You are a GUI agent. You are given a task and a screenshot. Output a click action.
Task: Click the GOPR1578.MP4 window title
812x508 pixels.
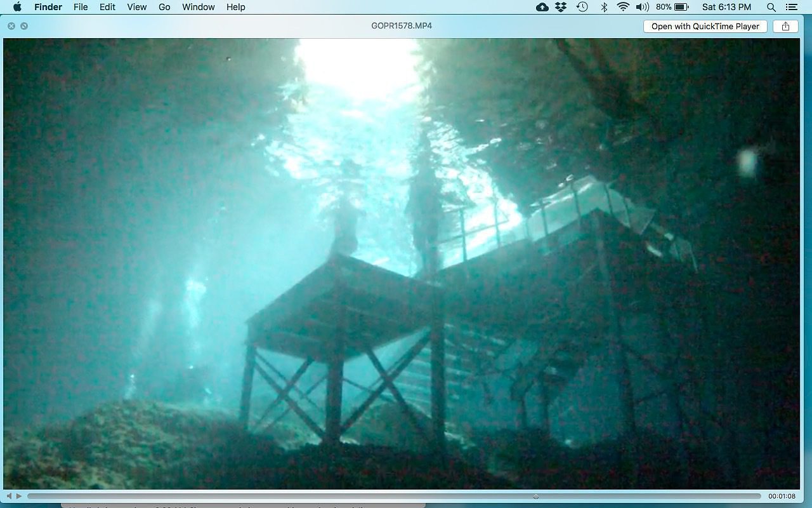[x=402, y=26]
